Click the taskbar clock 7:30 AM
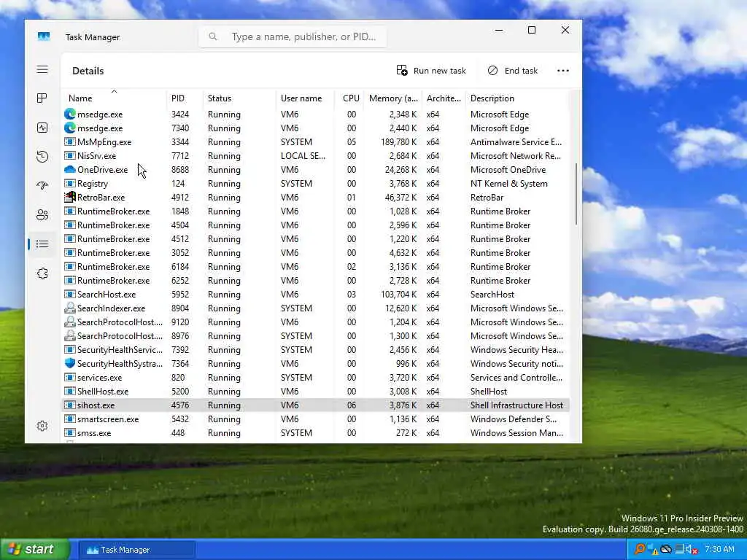Image resolution: width=747 pixels, height=560 pixels. 719,549
